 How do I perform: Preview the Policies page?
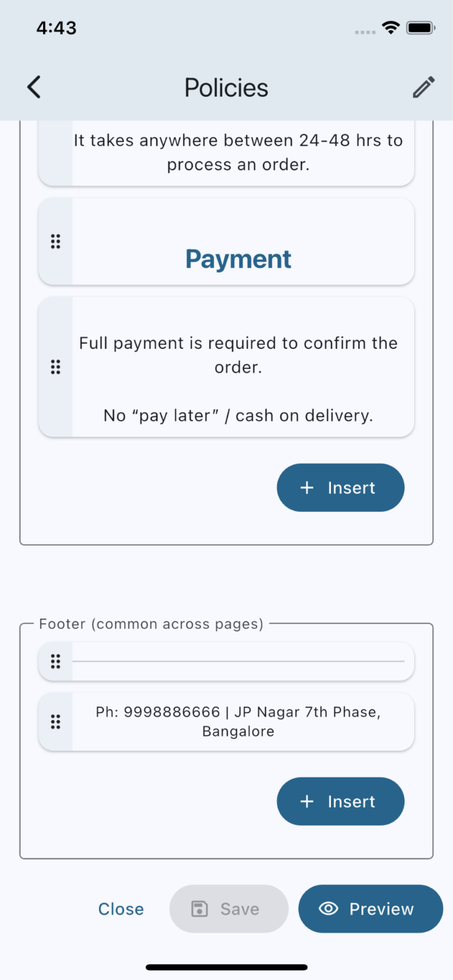370,909
